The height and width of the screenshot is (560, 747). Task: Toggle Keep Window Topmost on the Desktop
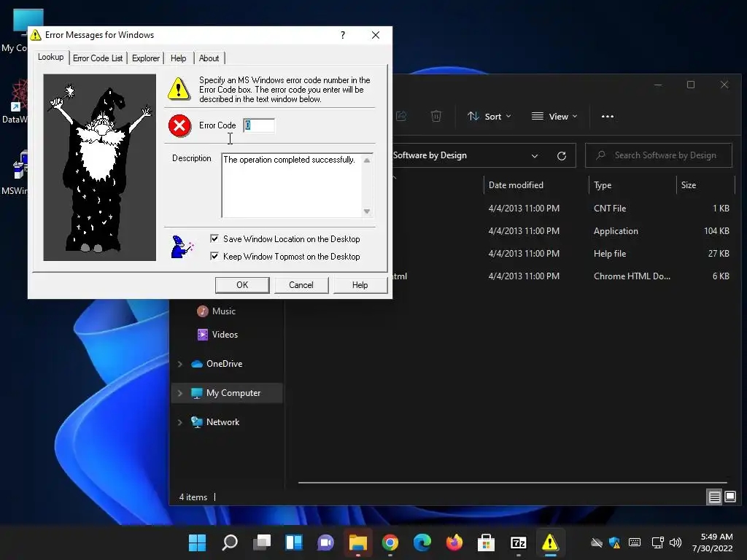click(285, 256)
